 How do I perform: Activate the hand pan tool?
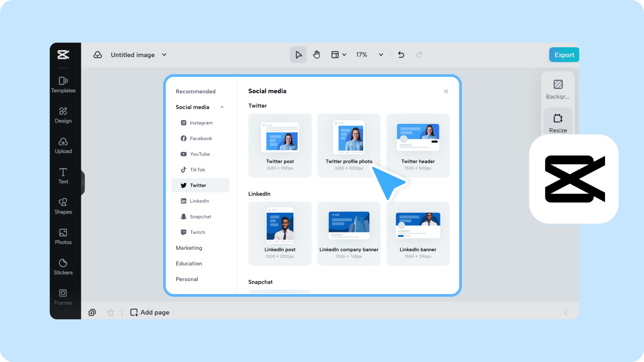click(x=317, y=55)
